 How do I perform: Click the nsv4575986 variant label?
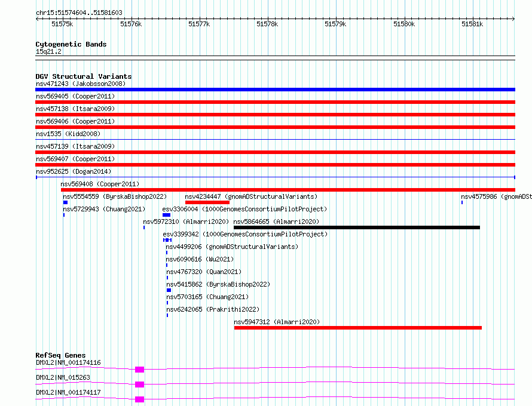point(496,196)
